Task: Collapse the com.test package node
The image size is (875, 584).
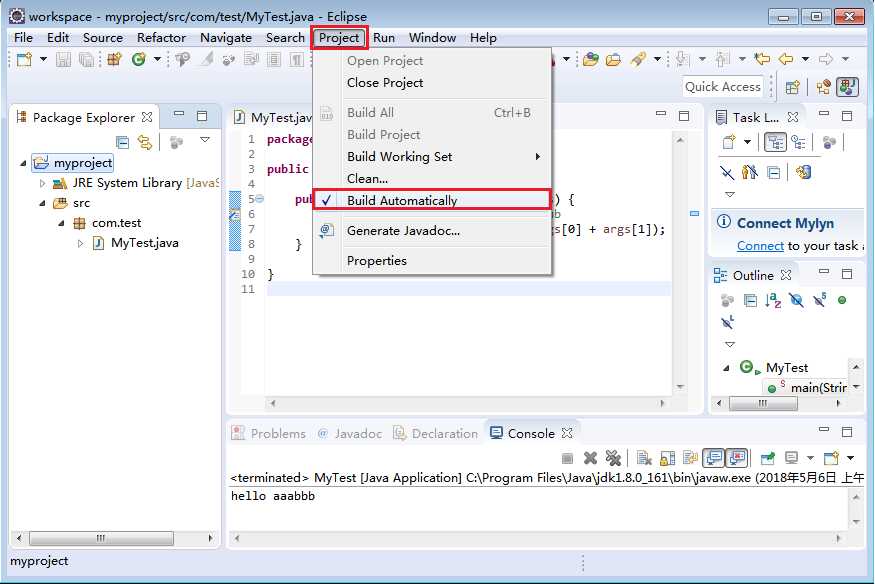Action: pos(61,223)
